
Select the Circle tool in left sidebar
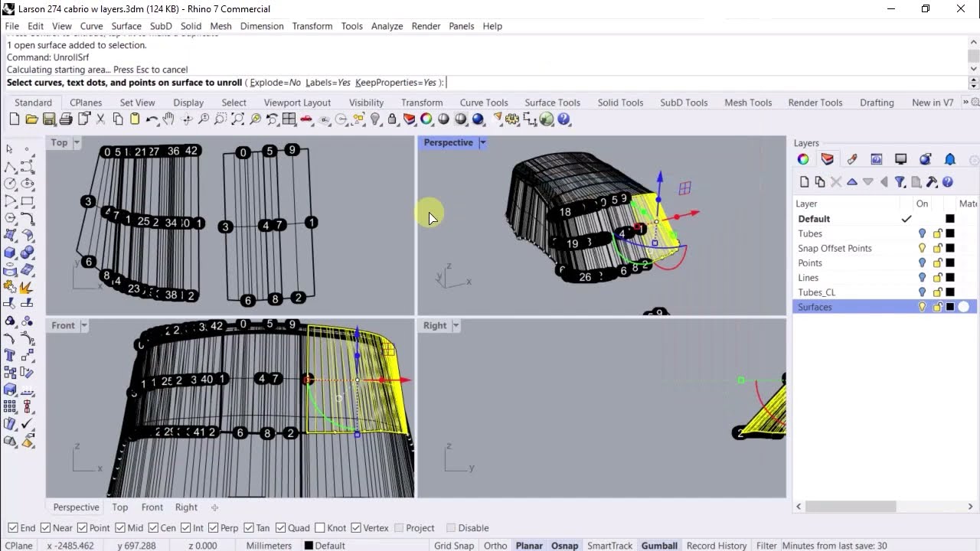[x=10, y=184]
